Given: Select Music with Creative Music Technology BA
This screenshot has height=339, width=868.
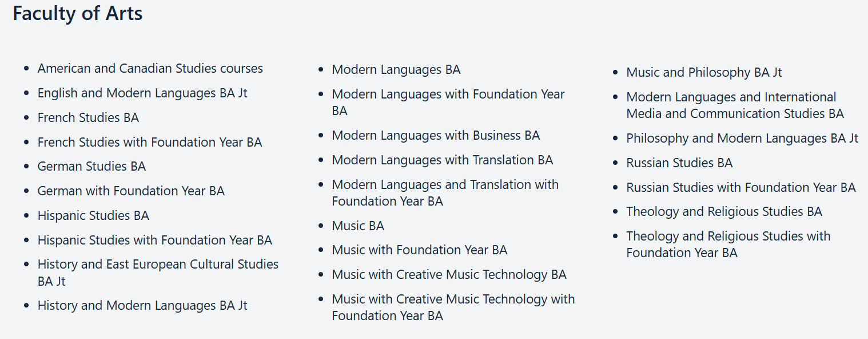Looking at the screenshot, I should click(449, 275).
